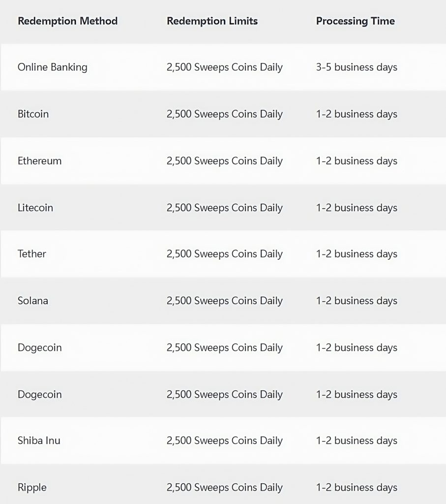Select the Bitcoin redemption method
This screenshot has height=504, width=446.
coord(33,114)
